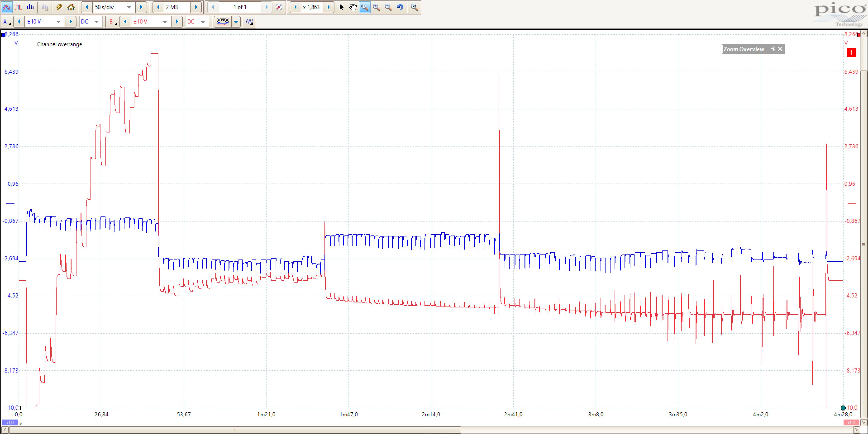Decrease horizontal zoom factor x 1,863
This screenshot has height=434, width=868.
click(x=296, y=7)
